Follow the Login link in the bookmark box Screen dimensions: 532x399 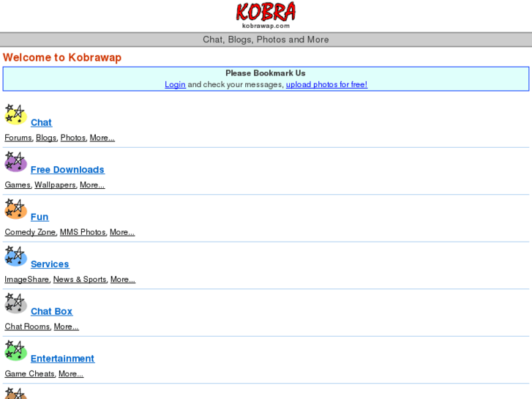click(175, 84)
